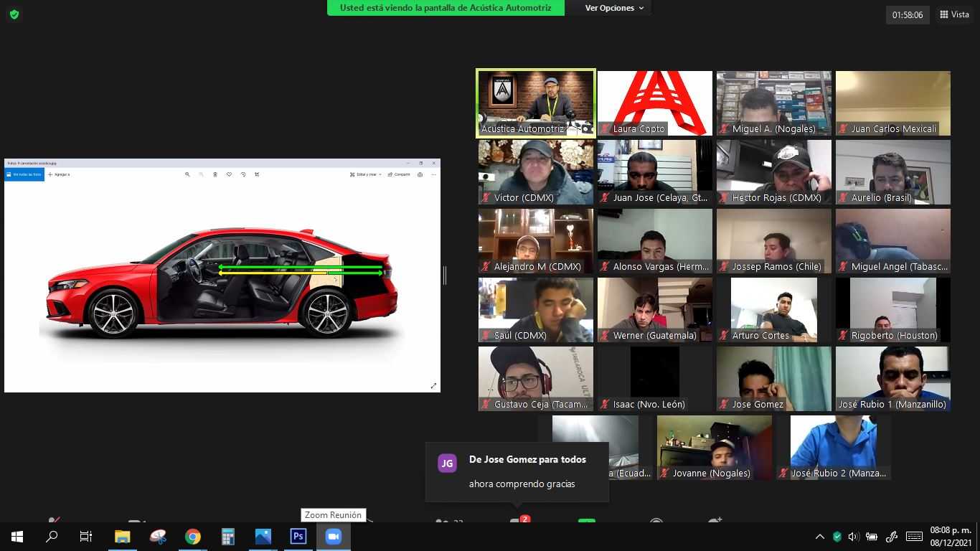Select Victor (CDMX) video tile
The image size is (980, 551).
pos(536,172)
